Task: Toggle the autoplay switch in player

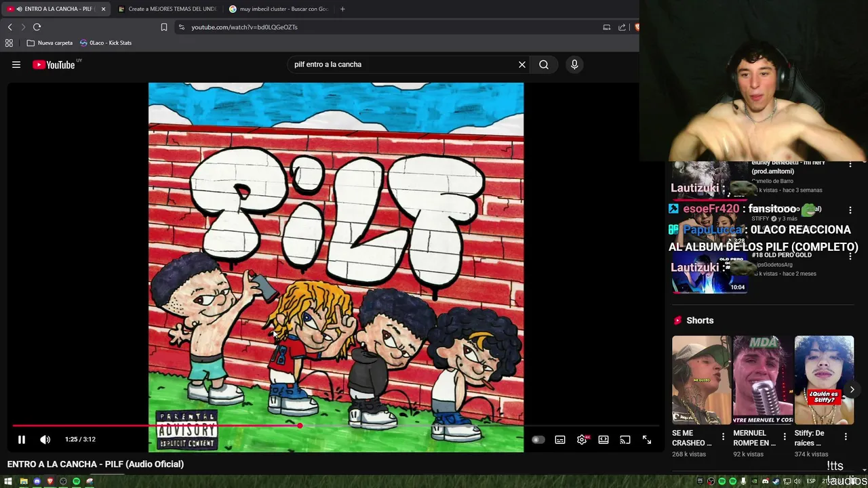Action: pos(538,440)
